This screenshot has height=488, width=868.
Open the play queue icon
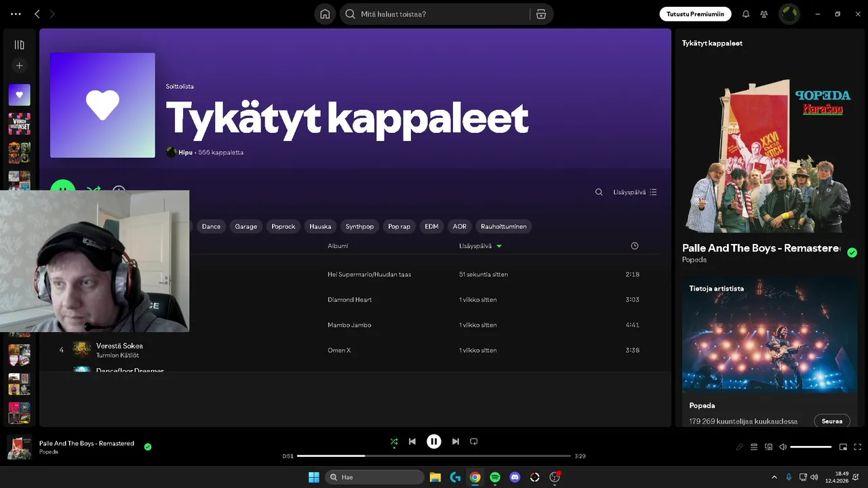[x=754, y=447]
